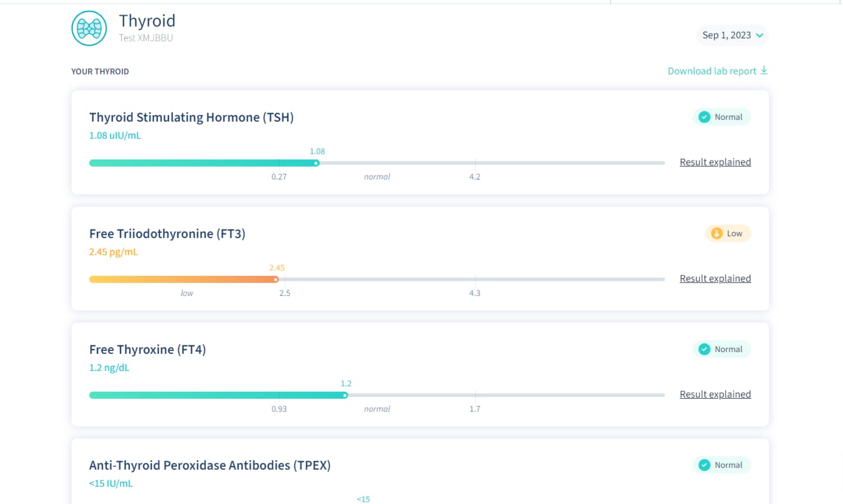Image resolution: width=843 pixels, height=504 pixels.
Task: Click the download icon beside Download lab report
Action: click(765, 70)
